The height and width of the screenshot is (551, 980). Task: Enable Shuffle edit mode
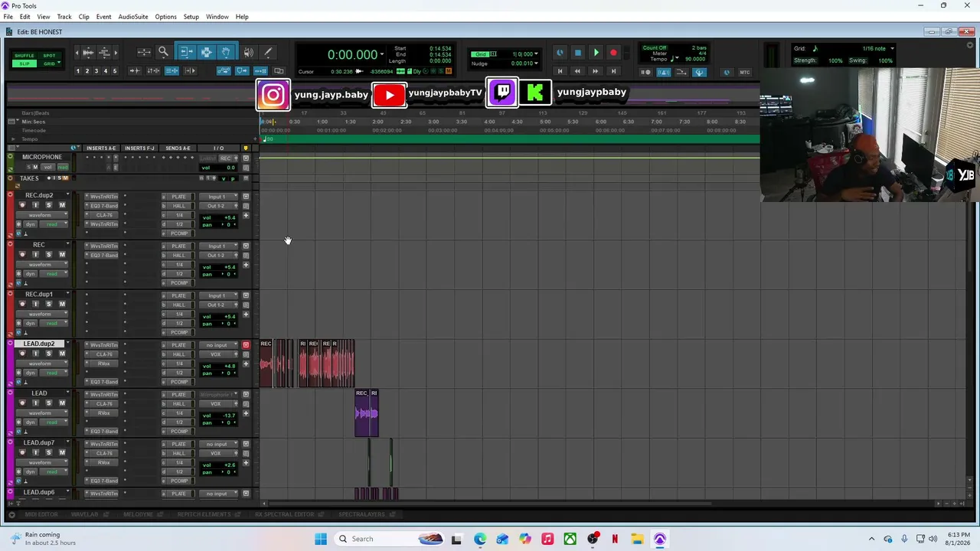pyautogui.click(x=24, y=56)
